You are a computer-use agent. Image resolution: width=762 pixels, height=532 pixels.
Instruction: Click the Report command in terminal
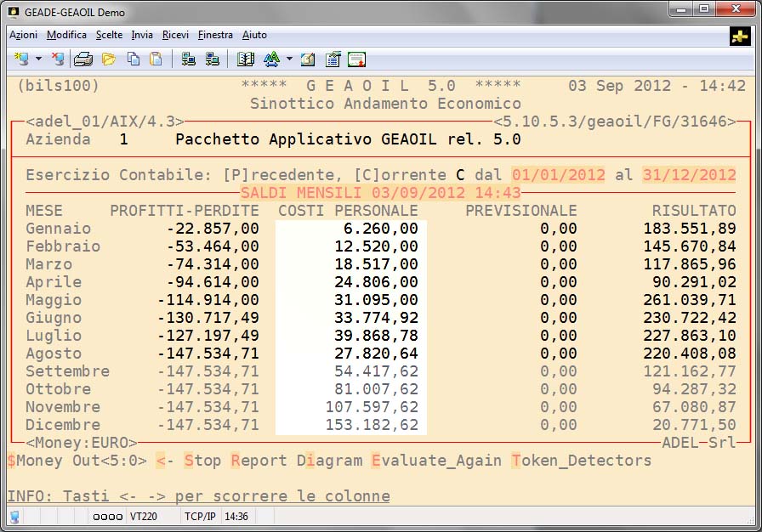259,461
